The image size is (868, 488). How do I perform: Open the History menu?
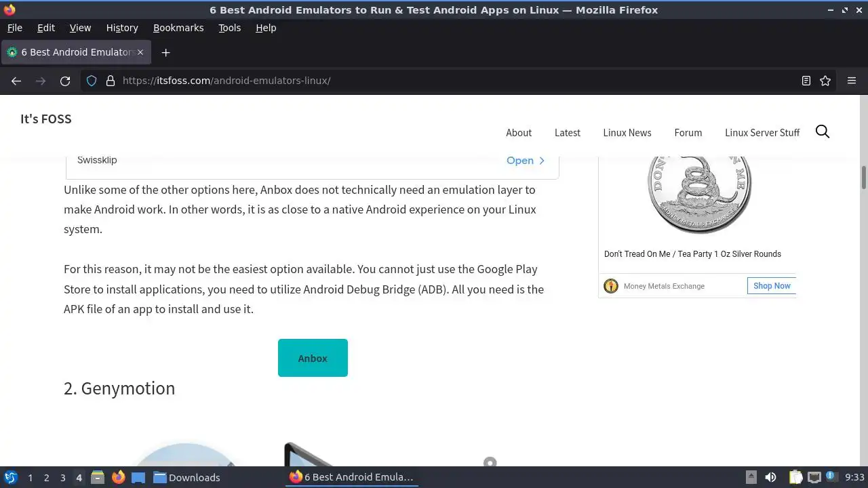[x=122, y=28]
